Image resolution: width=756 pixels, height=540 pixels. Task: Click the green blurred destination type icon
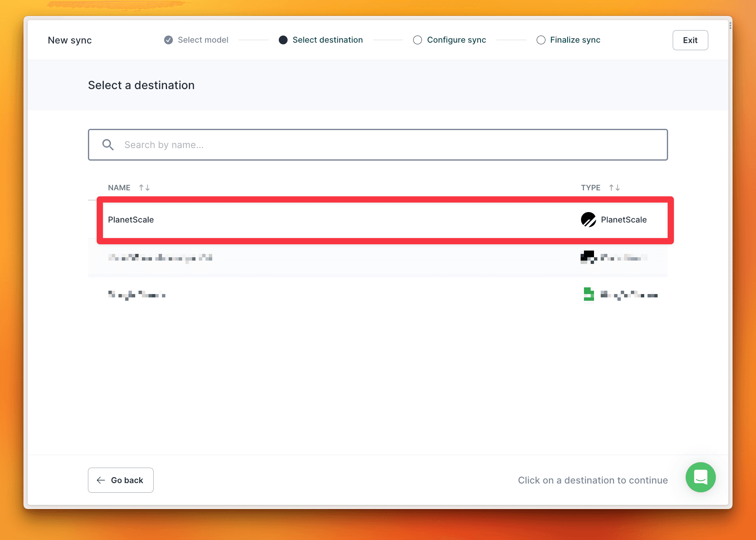pyautogui.click(x=589, y=294)
